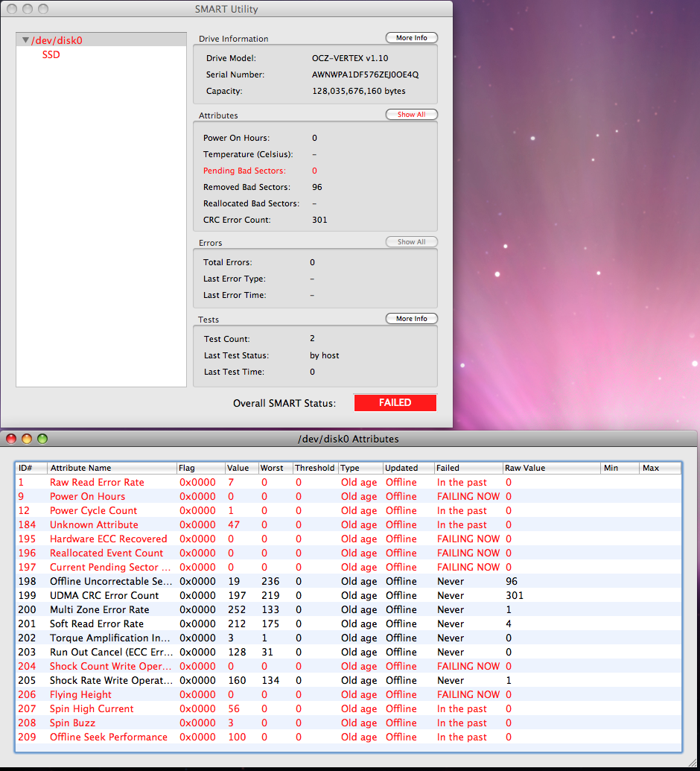Select the Hardware ECC Recovered row

(x=349, y=539)
